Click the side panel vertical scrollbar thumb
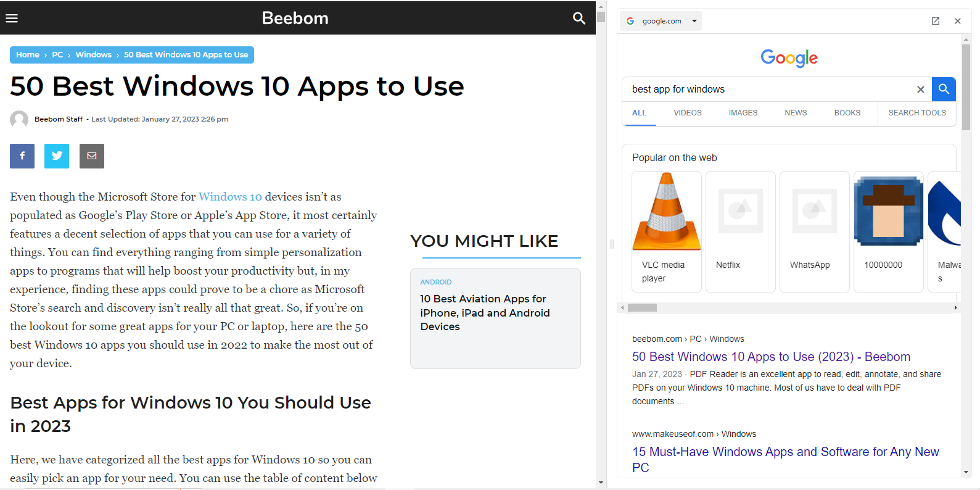Viewport: 980px width, 490px height. coord(966,87)
